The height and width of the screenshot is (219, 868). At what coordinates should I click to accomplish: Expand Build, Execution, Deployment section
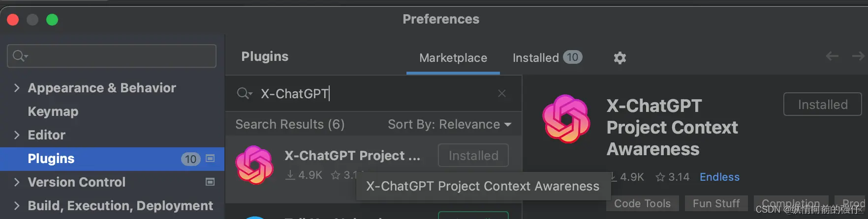click(x=17, y=206)
